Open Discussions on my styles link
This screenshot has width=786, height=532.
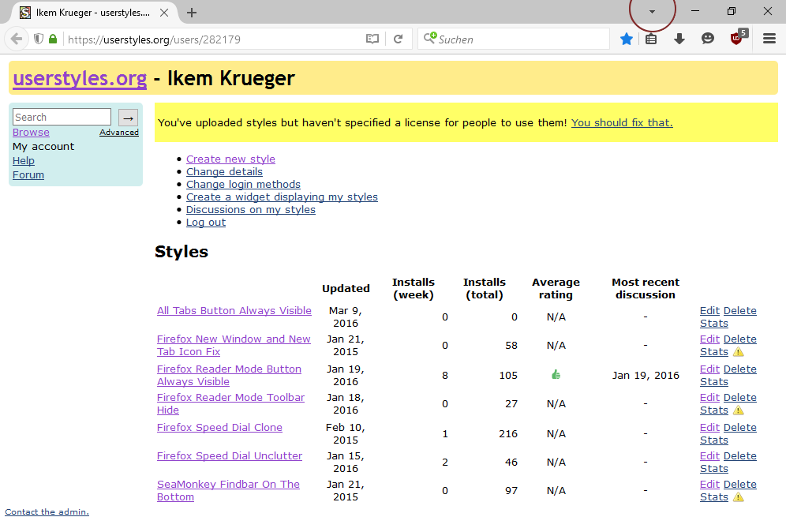[251, 210]
